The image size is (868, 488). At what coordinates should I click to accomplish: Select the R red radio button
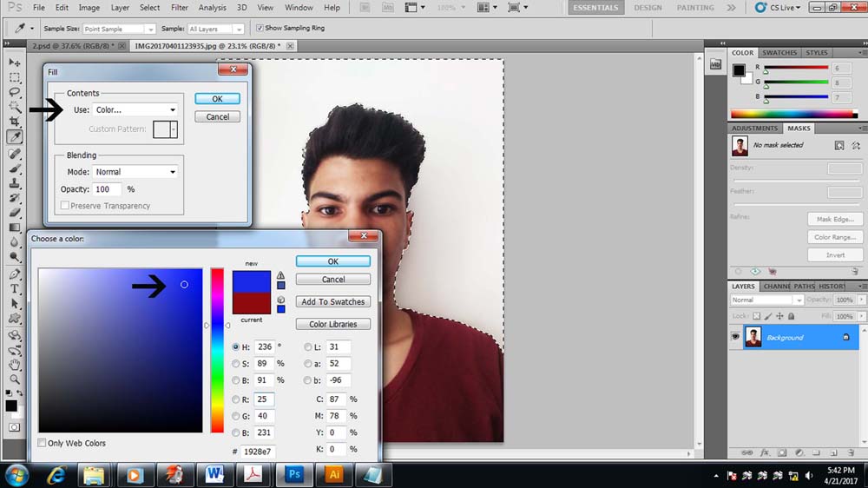click(236, 399)
